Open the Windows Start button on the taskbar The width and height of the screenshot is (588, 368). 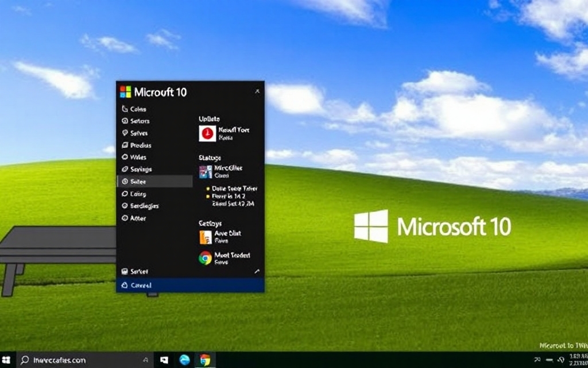coord(6,360)
